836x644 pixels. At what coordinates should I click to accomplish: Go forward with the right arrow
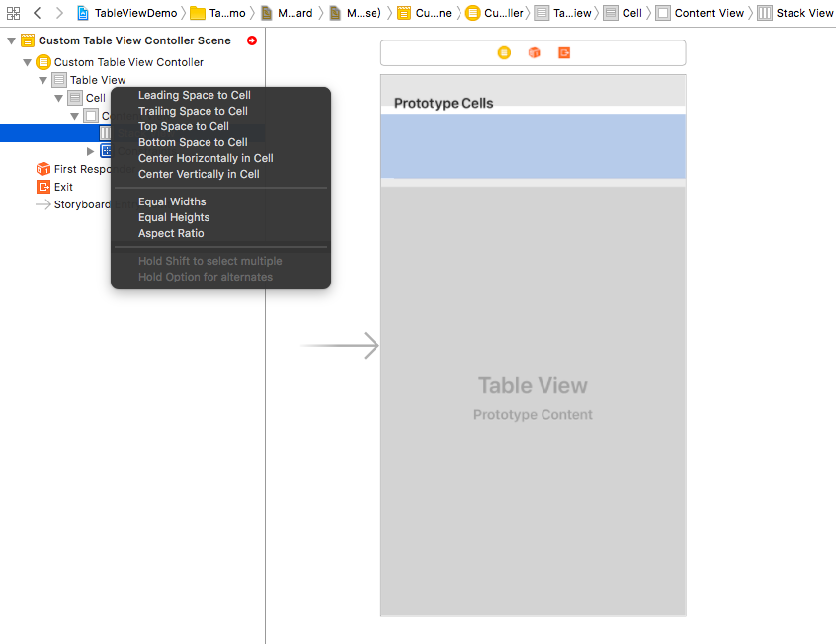pos(59,13)
